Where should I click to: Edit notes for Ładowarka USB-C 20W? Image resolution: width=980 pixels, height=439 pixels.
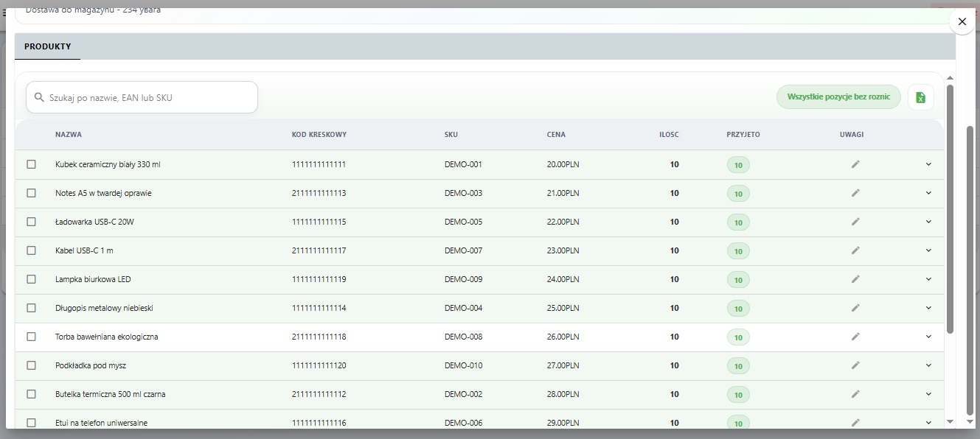(x=855, y=222)
